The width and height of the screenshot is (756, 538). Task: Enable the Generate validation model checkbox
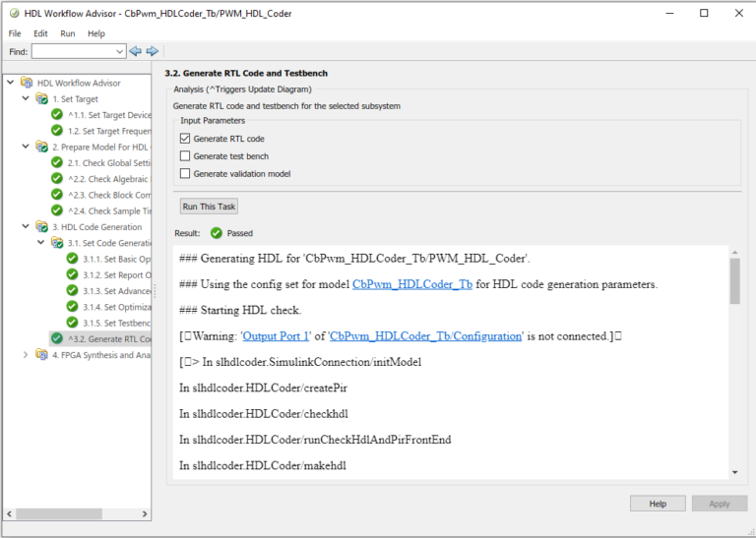pos(185,173)
